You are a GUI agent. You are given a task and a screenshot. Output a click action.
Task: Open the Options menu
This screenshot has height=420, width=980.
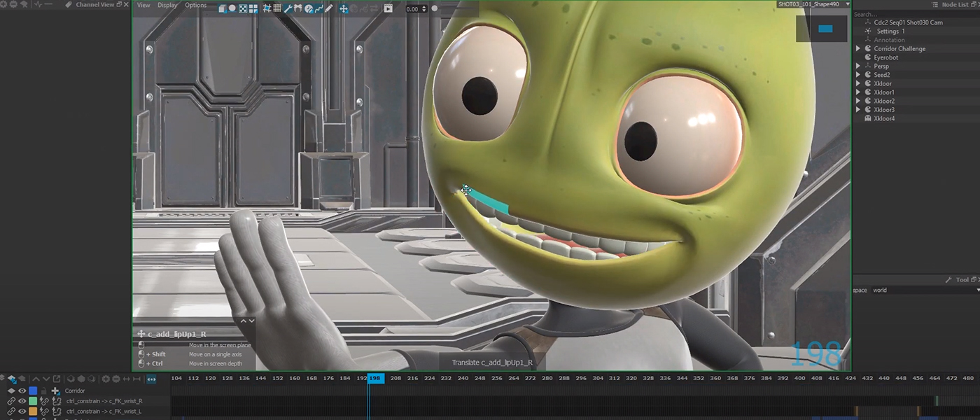pos(195,5)
